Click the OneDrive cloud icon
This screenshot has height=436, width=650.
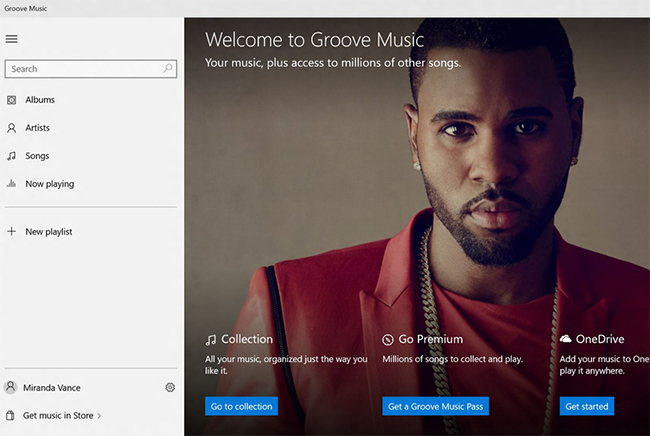(x=566, y=339)
